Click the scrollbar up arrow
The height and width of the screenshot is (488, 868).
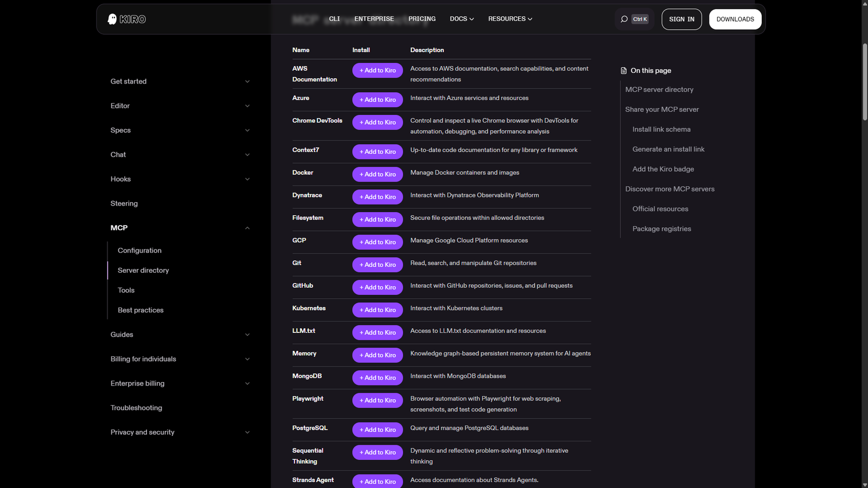coord(865,3)
